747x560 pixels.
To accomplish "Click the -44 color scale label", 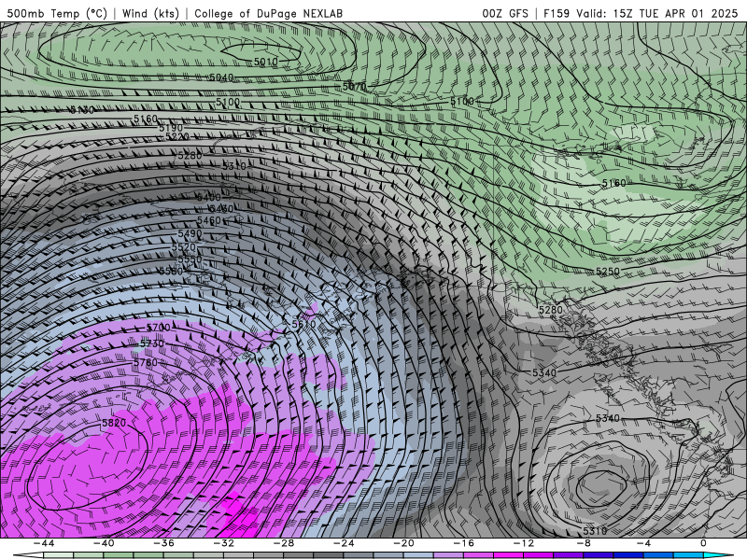I will coord(44,543).
